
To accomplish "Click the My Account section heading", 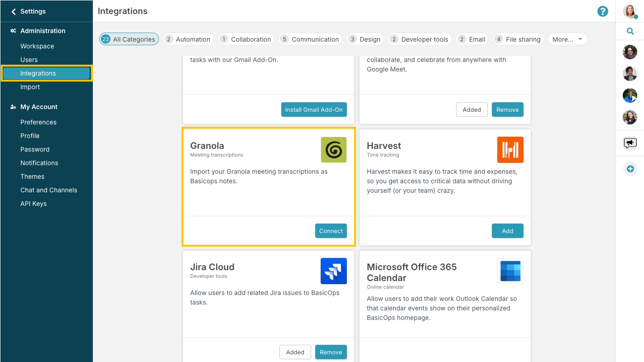I will click(39, 107).
